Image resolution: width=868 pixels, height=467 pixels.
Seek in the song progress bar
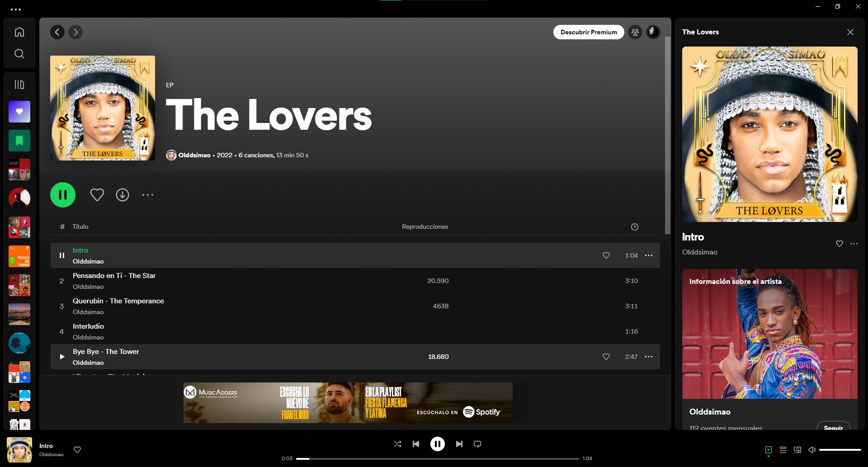pyautogui.click(x=438, y=458)
